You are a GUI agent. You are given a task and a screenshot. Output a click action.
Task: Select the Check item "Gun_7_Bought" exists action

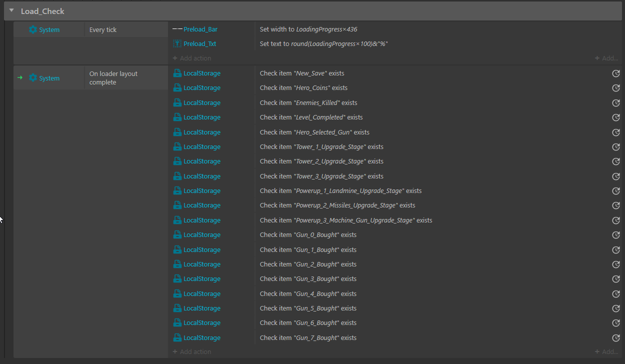click(308, 337)
